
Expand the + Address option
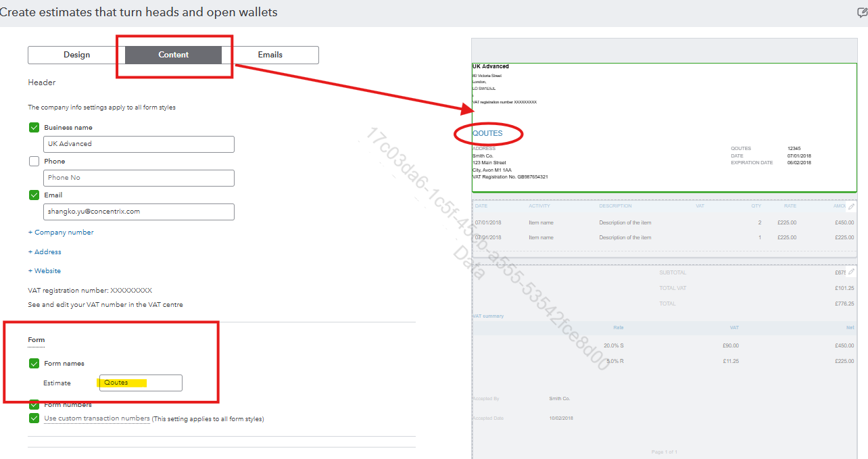pos(45,251)
